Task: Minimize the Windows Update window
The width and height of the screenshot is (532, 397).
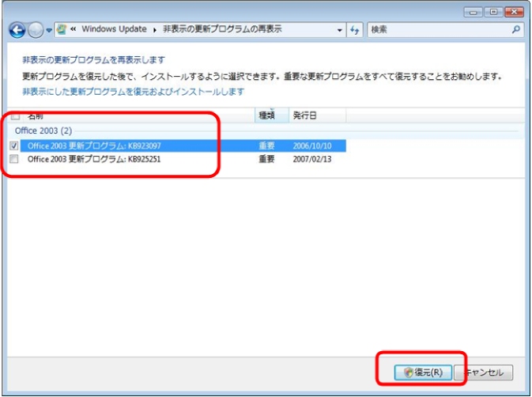Action: point(475,11)
